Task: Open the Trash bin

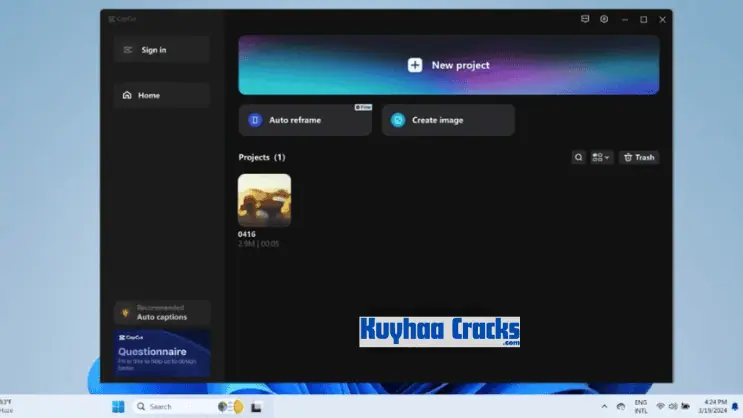Action: tap(638, 157)
